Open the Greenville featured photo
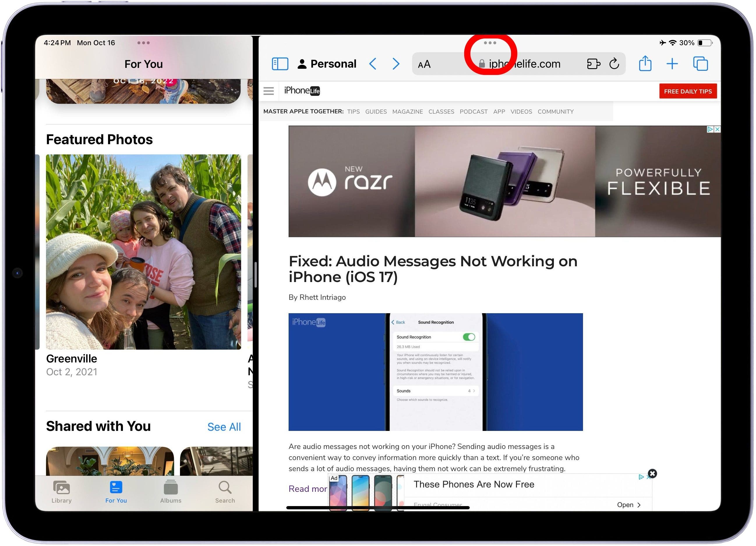Viewport: 756px width, 546px height. 143,252
